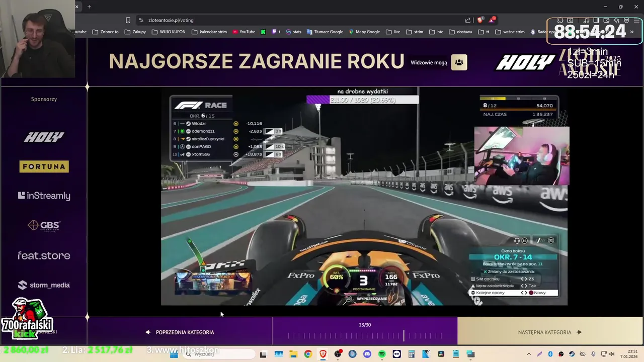This screenshot has width=644, height=362.
Task: Click the HOLY sponsor logo in sidebar
Action: coord(44,137)
